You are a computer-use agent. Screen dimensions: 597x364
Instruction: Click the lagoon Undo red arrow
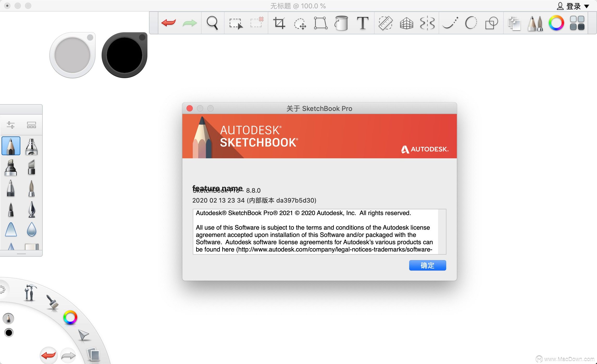[49, 355]
